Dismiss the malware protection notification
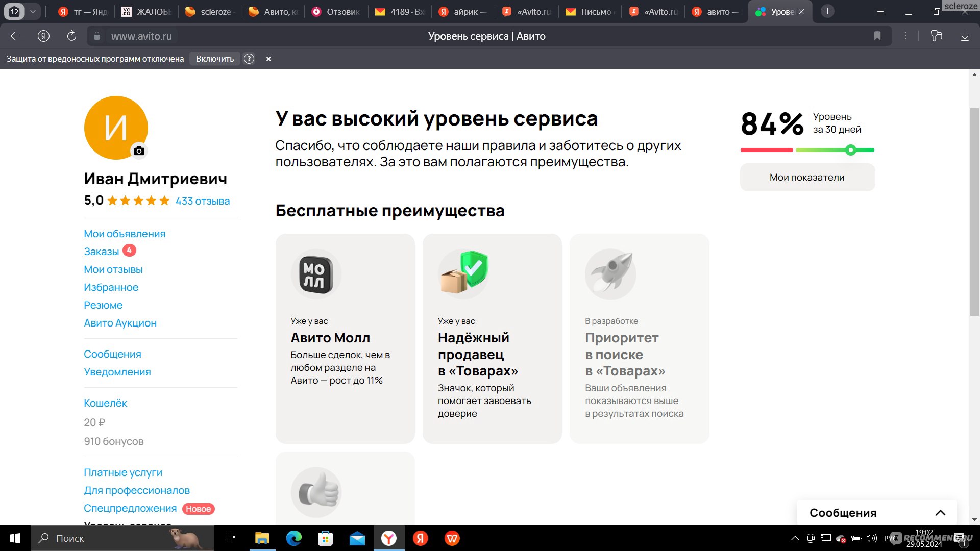The height and width of the screenshot is (551, 980). click(268, 59)
